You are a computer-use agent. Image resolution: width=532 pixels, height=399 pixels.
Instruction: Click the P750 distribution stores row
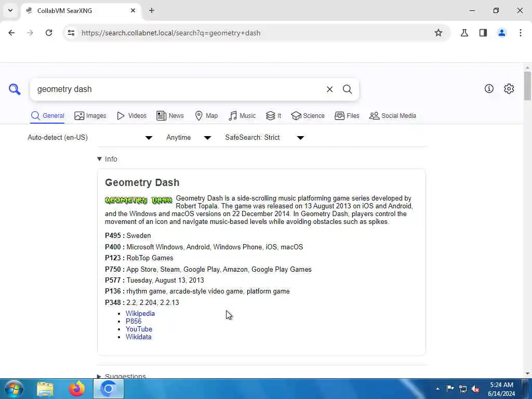point(208,269)
